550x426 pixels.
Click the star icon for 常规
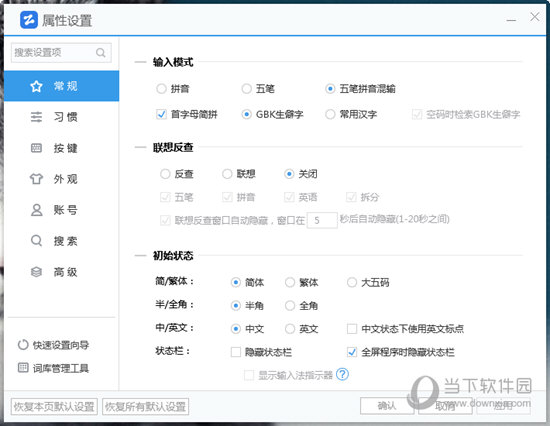(x=36, y=86)
